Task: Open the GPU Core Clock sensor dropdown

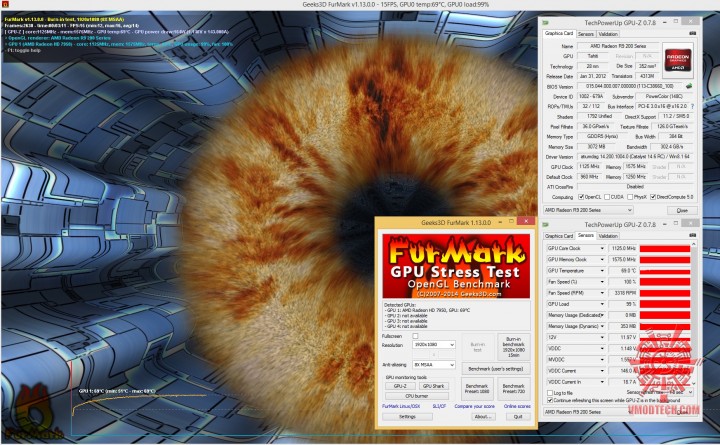Action: coord(602,248)
